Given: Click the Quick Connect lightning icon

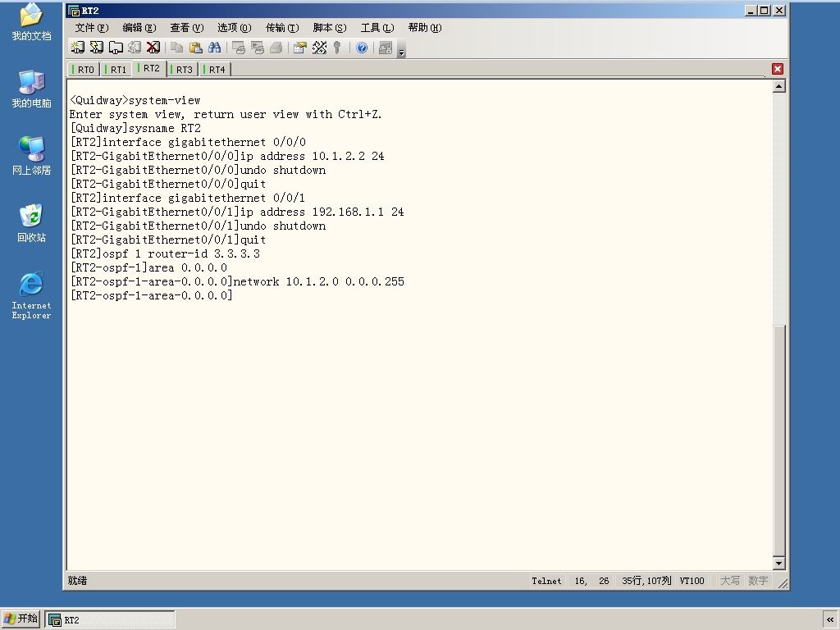Looking at the screenshot, I should (97, 48).
